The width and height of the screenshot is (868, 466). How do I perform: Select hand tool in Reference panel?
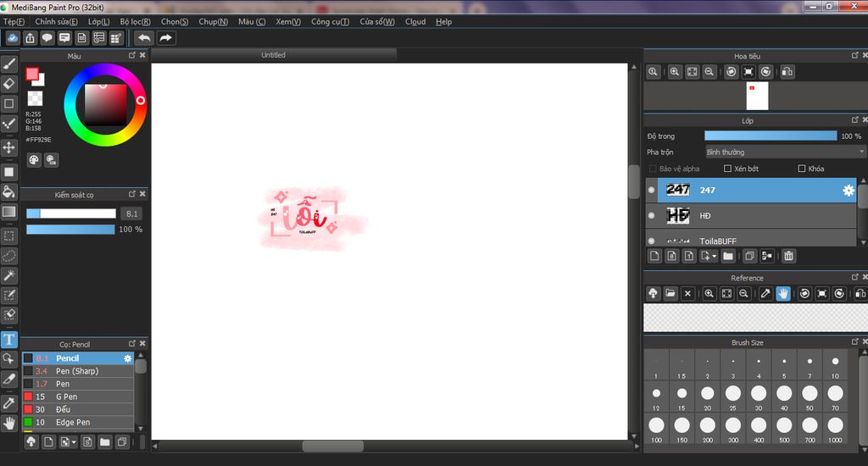coord(782,293)
